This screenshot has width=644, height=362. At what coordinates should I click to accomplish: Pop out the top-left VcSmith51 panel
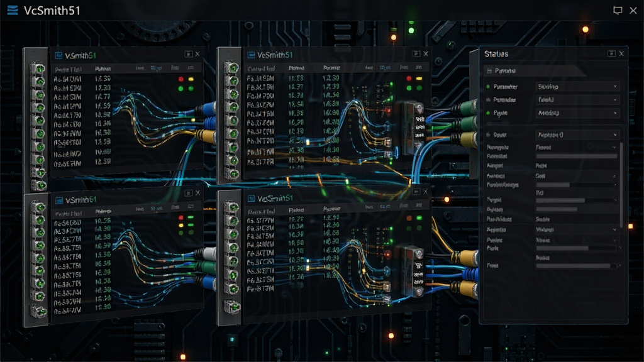[x=188, y=54]
